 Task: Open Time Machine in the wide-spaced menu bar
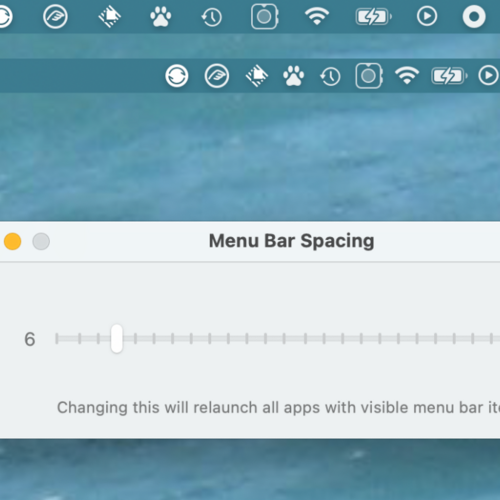click(x=212, y=17)
